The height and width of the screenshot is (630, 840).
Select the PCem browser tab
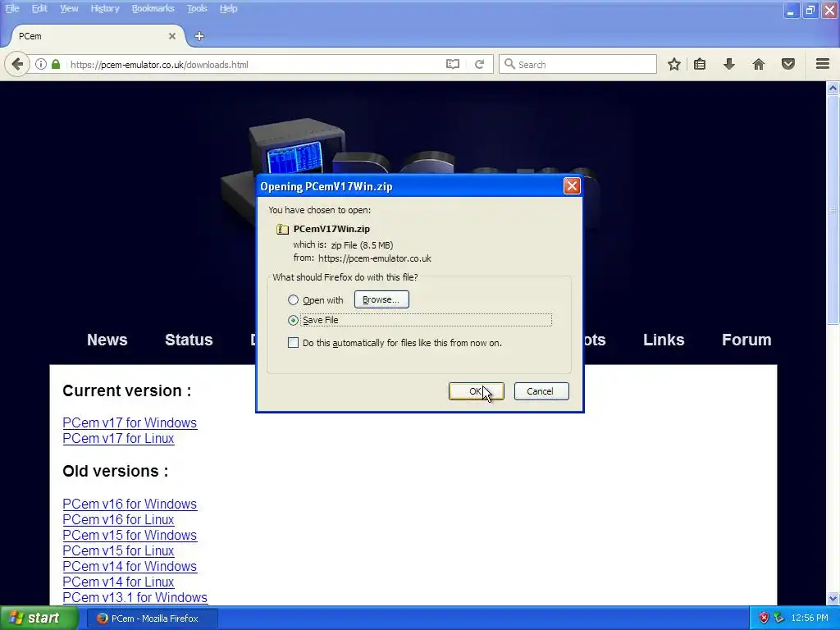tap(97, 36)
